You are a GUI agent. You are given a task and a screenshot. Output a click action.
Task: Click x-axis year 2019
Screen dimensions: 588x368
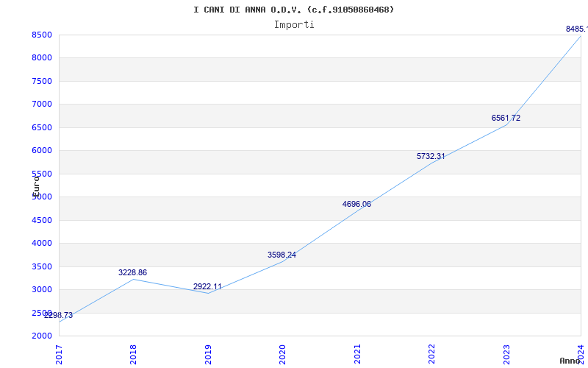click(208, 354)
